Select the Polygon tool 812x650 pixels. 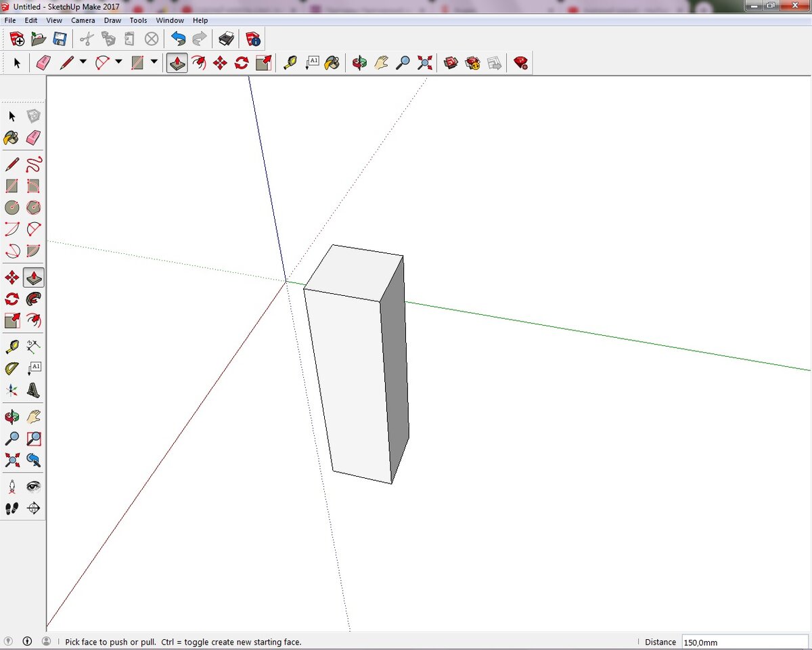34,207
